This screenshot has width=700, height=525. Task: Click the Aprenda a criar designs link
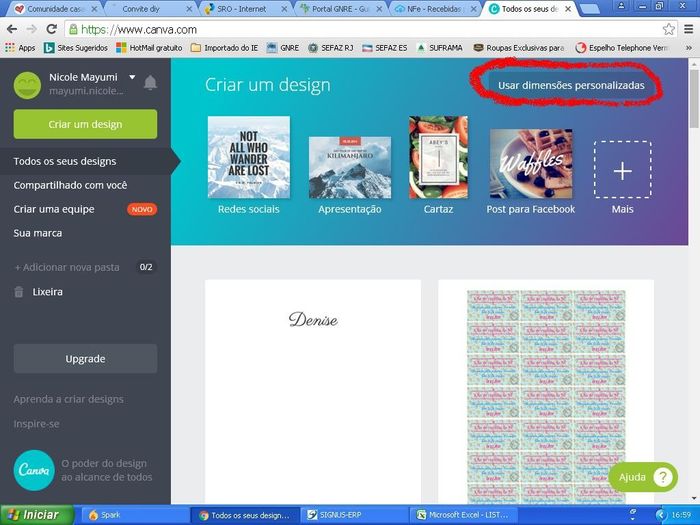pyautogui.click(x=68, y=399)
